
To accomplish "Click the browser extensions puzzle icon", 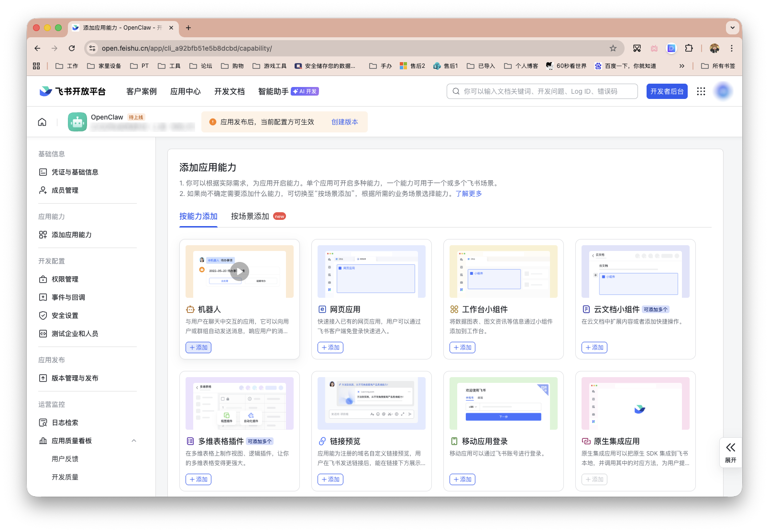I will [x=689, y=48].
